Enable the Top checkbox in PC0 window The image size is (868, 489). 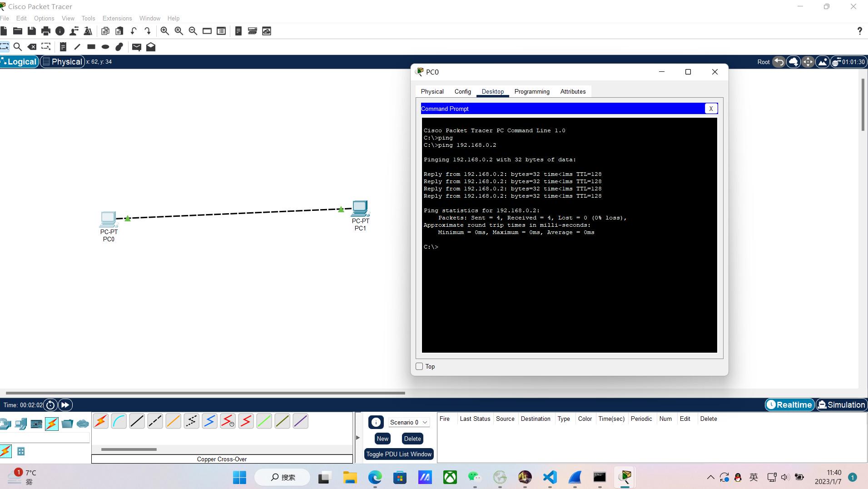[420, 366]
